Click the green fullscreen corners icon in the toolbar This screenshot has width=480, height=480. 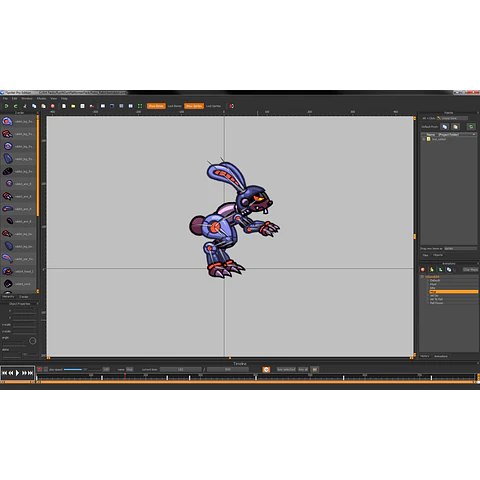tap(140, 106)
